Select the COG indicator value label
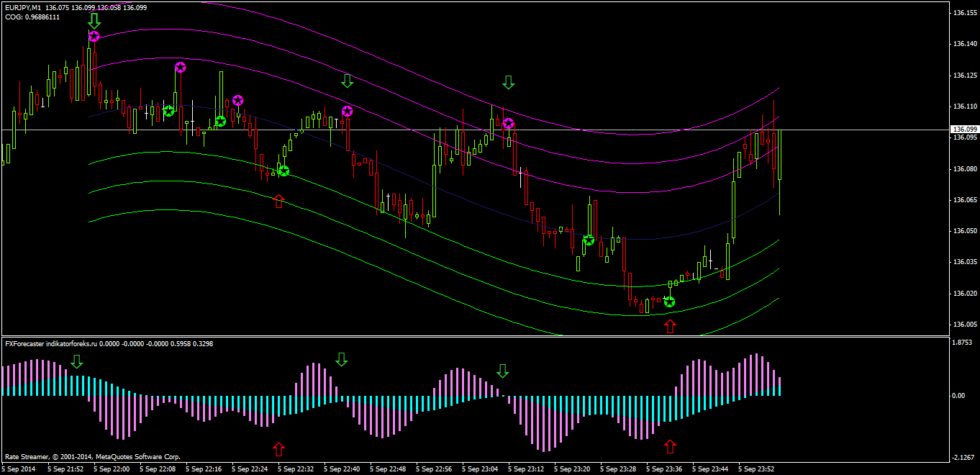The image size is (980, 475). pyautogui.click(x=32, y=17)
